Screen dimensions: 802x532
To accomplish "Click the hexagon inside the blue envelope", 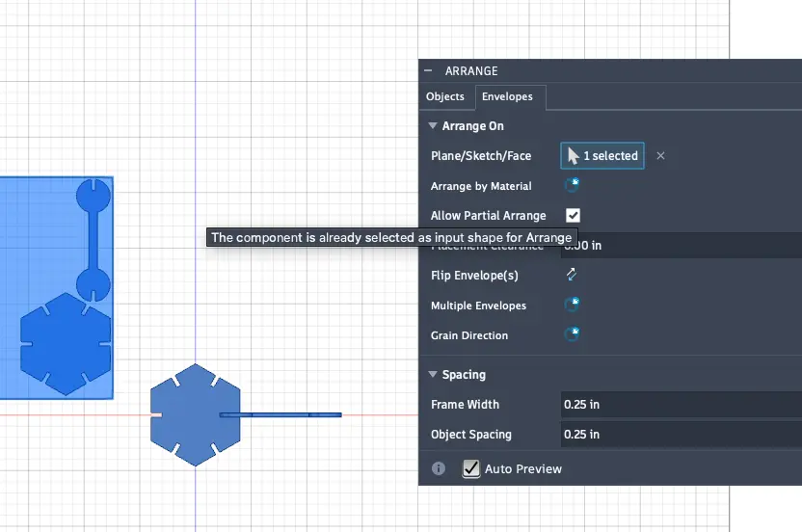I will 66,344.
